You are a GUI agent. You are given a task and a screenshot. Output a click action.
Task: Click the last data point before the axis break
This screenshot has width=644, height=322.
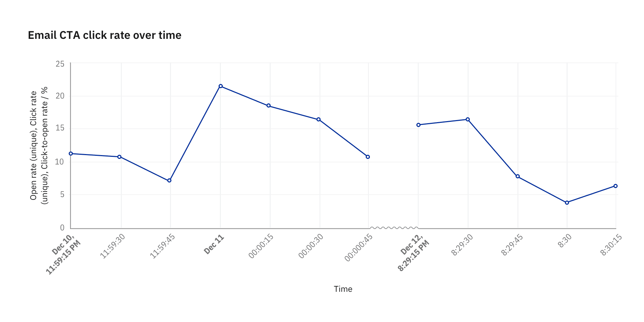tap(368, 157)
